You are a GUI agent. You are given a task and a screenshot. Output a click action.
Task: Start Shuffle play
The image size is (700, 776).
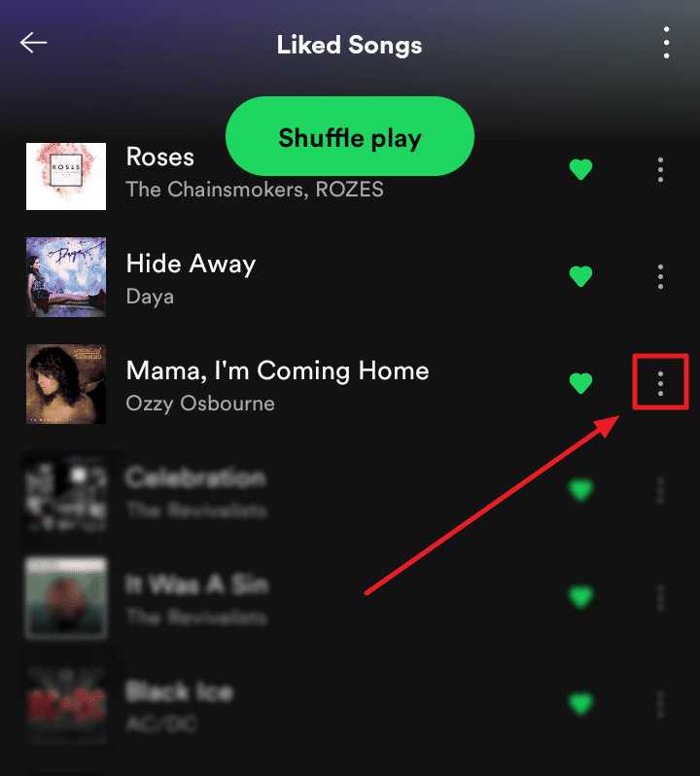tap(350, 136)
